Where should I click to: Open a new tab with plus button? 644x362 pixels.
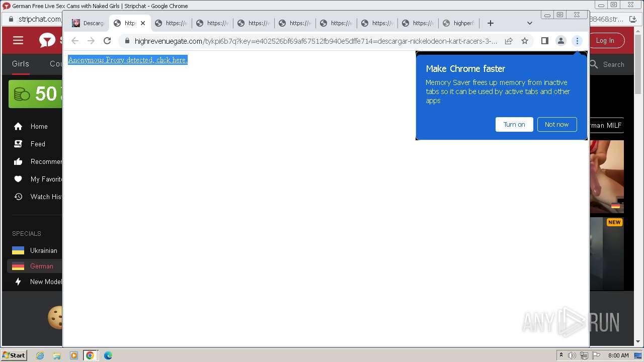(x=491, y=23)
